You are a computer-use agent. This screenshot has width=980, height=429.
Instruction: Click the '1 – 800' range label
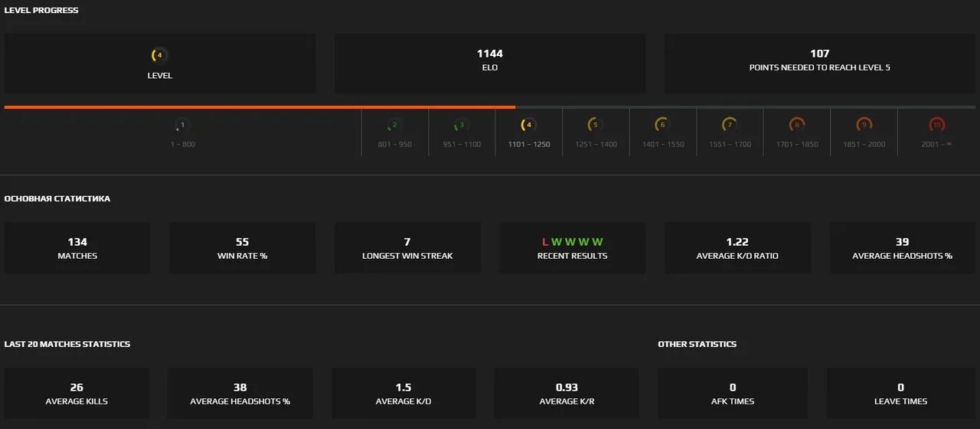183,145
